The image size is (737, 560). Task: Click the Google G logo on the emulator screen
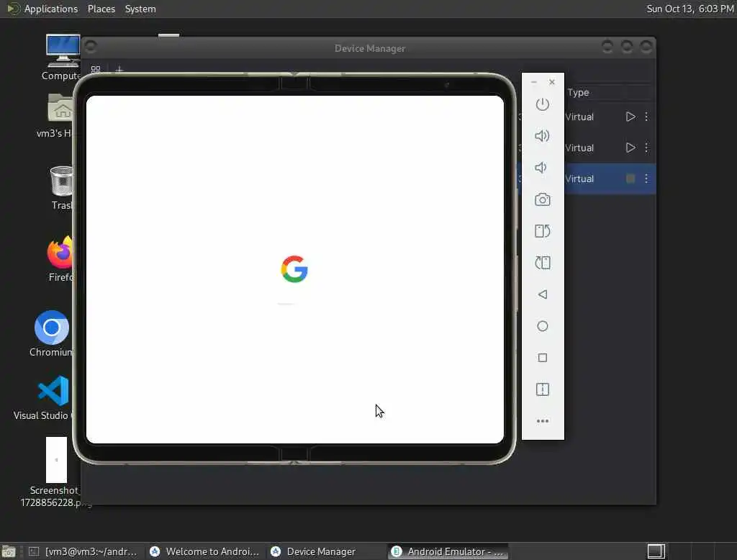point(294,269)
